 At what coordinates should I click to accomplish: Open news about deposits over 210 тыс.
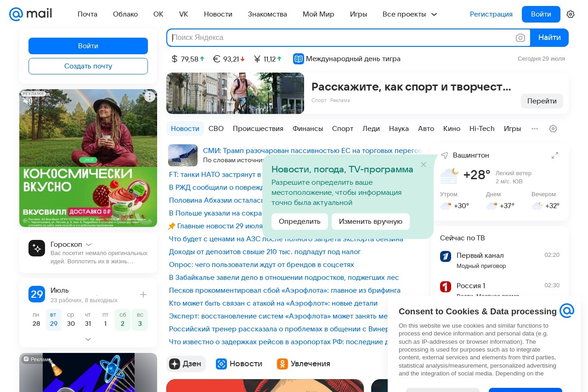pyautogui.click(x=265, y=252)
